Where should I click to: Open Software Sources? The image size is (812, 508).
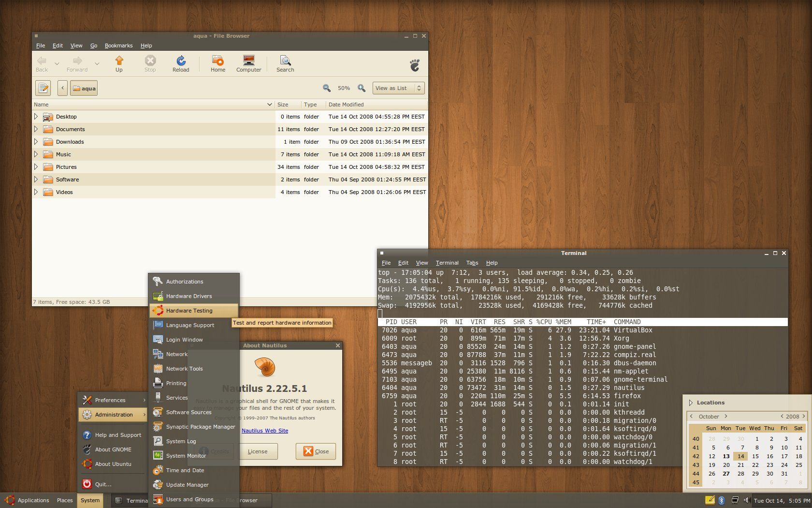tap(194, 412)
